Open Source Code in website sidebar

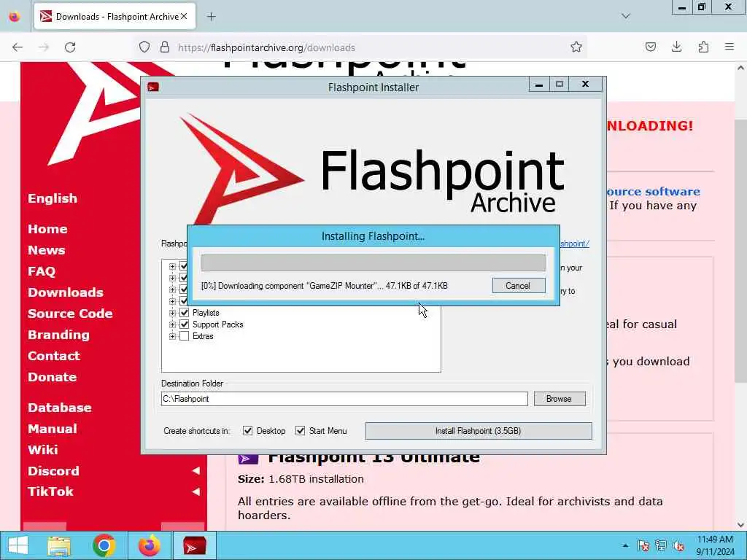click(70, 314)
